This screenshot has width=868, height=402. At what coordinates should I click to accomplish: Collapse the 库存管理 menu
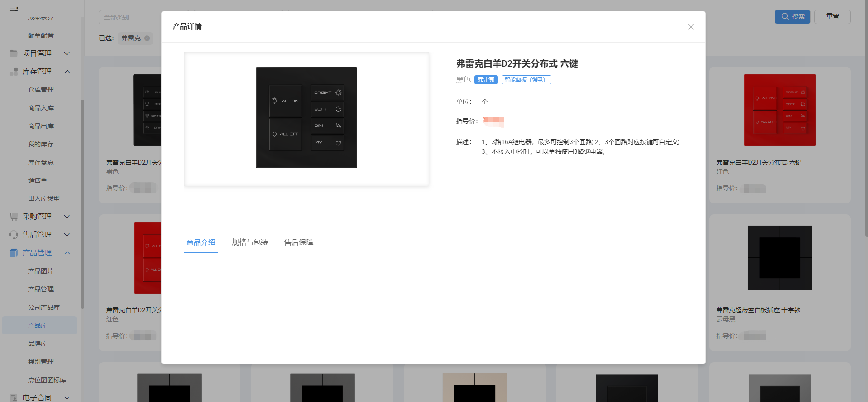click(67, 72)
